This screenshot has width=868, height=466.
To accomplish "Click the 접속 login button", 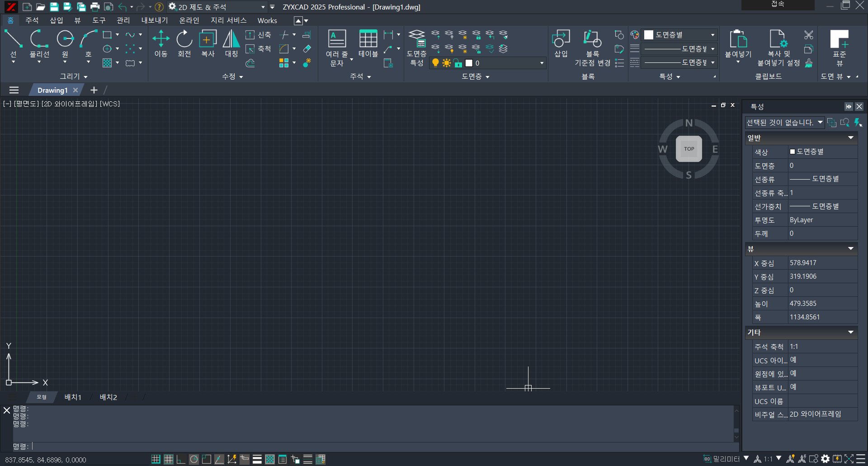I will 778,5.
